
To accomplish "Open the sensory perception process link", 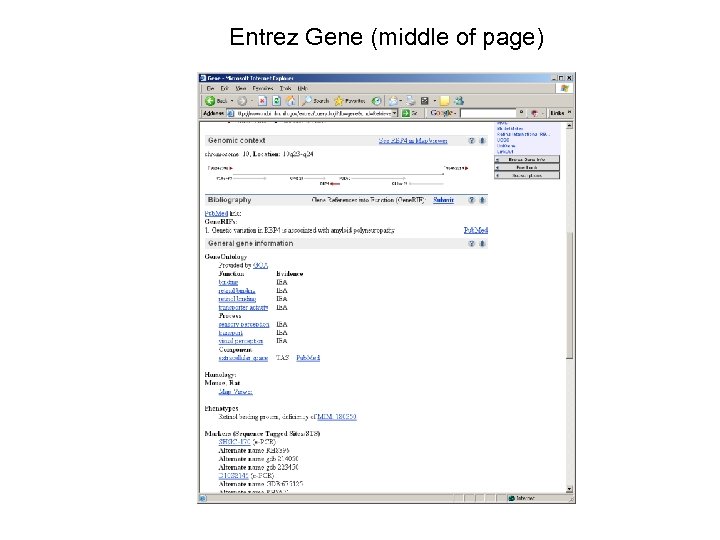I will (x=244, y=324).
